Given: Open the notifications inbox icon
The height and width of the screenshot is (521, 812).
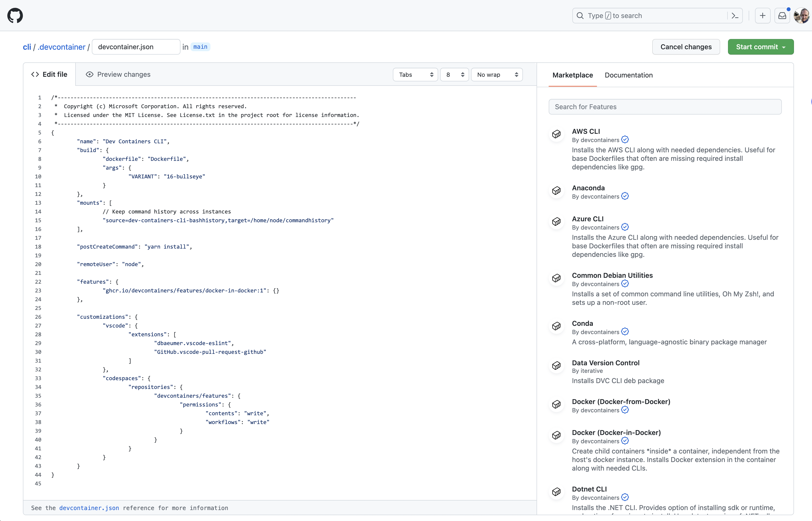Looking at the screenshot, I should click(782, 15).
